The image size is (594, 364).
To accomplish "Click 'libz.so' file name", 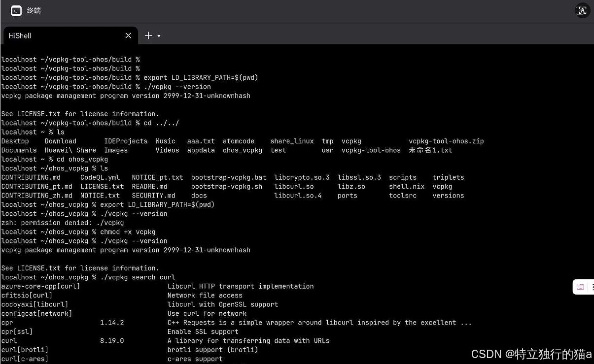I will click(351, 186).
